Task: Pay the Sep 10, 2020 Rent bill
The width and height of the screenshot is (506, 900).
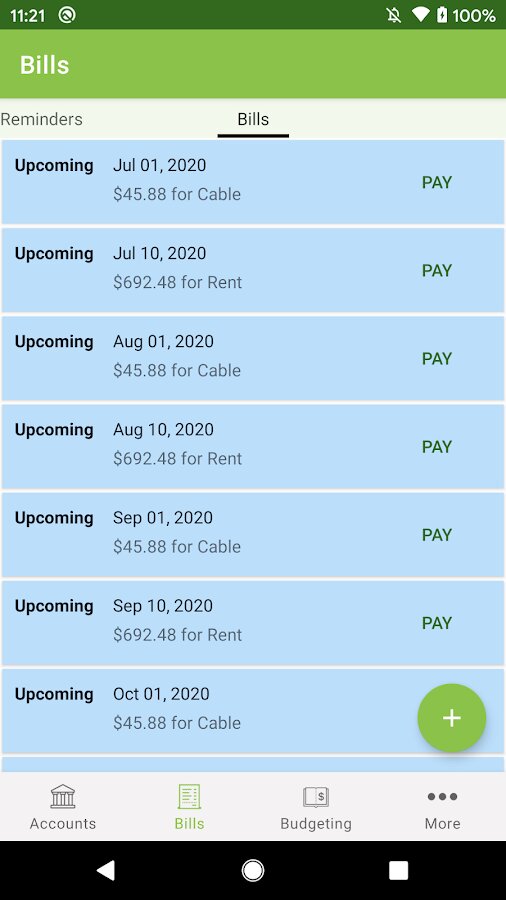Action: click(x=437, y=623)
